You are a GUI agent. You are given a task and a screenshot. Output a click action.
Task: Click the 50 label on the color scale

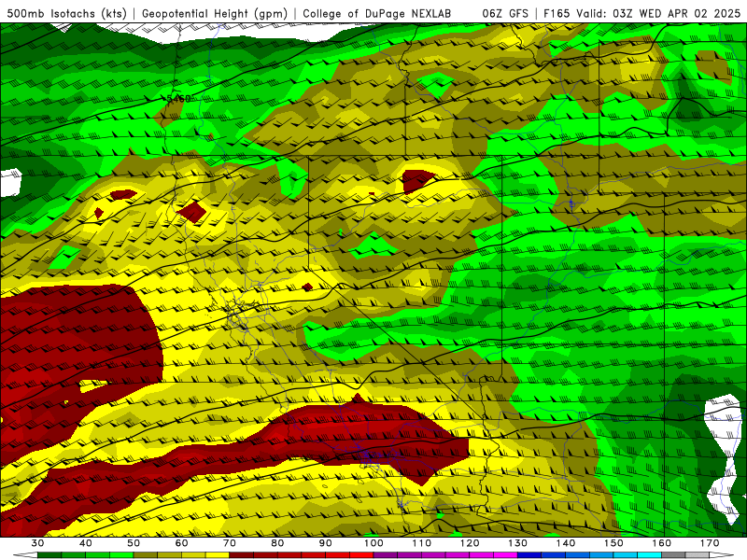point(134,543)
